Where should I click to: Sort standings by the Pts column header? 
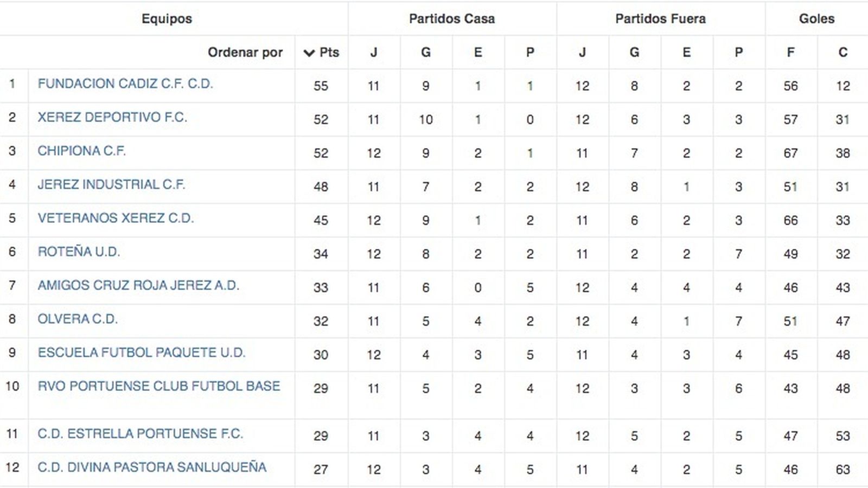coord(328,53)
